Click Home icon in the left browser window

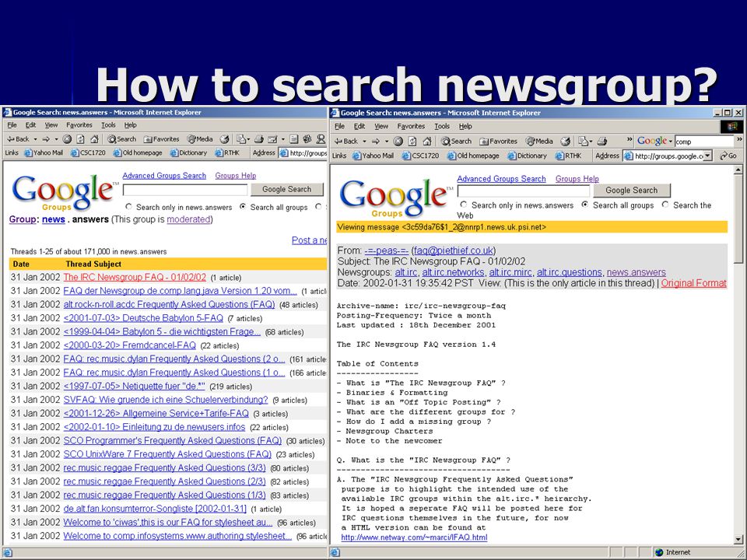click(94, 139)
